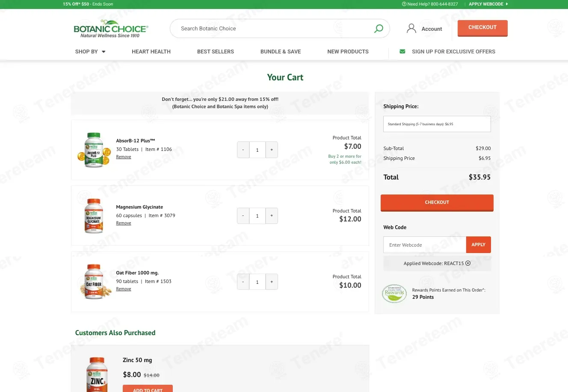Decrease AbsorB-12 Plus quantity
This screenshot has height=392, width=568.
tap(243, 150)
